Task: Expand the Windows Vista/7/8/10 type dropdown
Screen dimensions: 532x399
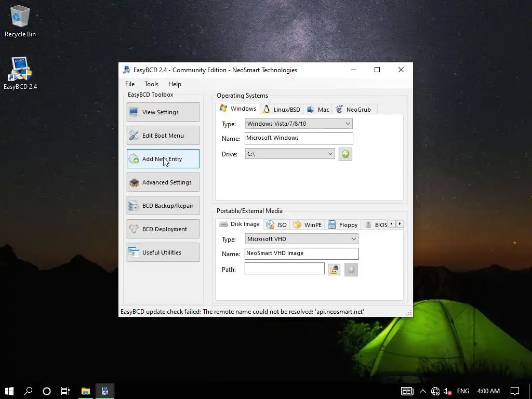Action: point(299,124)
